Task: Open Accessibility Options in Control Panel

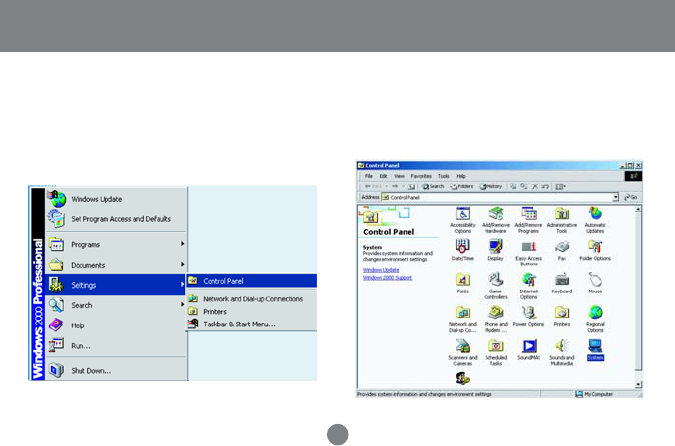Action: tap(462, 220)
